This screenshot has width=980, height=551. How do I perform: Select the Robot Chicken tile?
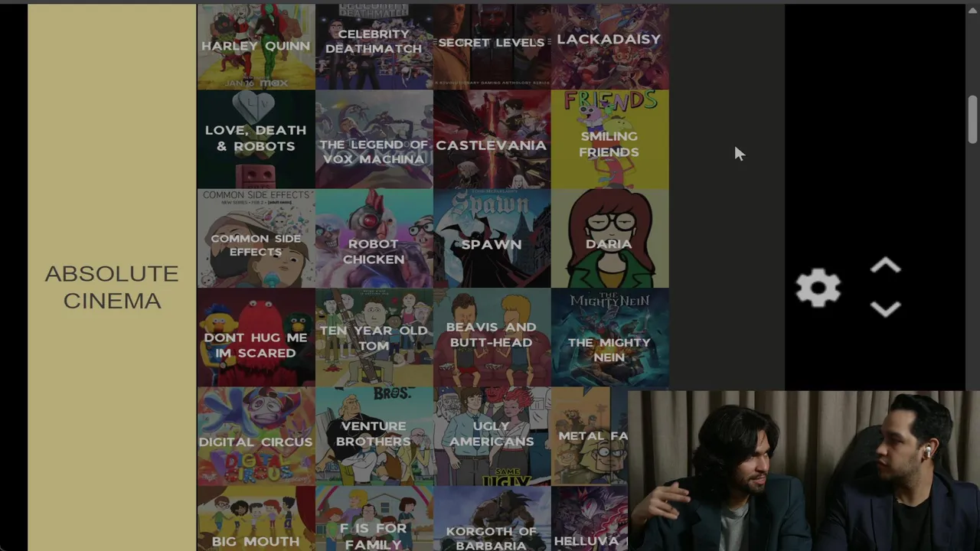coord(374,238)
